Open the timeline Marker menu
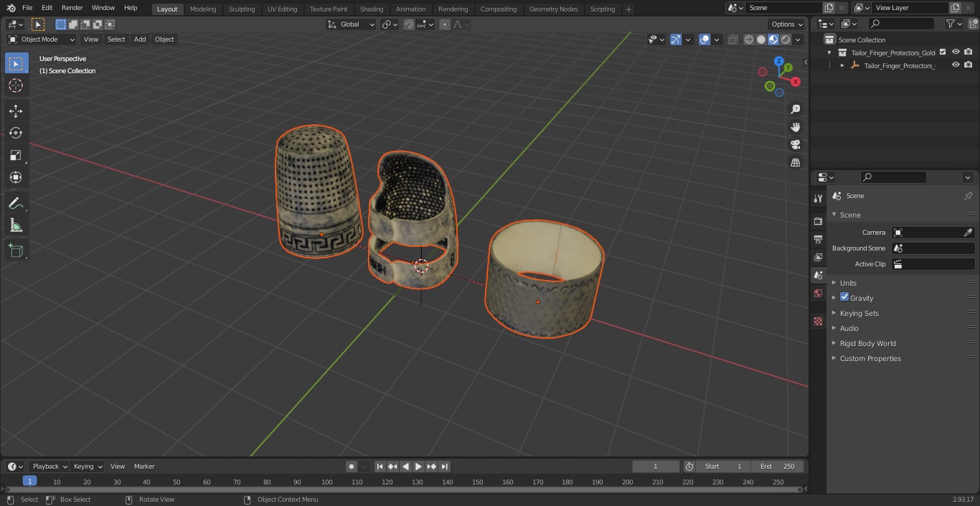 click(144, 467)
